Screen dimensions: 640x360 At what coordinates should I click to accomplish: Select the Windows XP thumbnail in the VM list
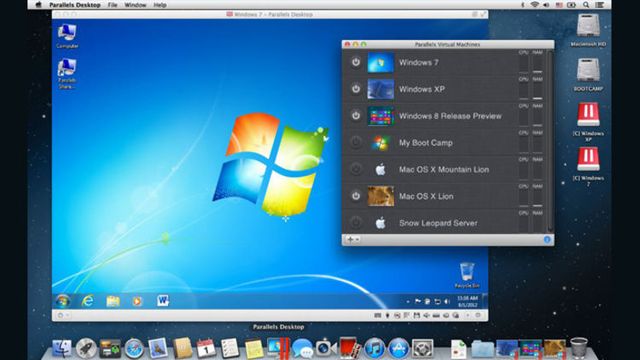click(x=380, y=89)
